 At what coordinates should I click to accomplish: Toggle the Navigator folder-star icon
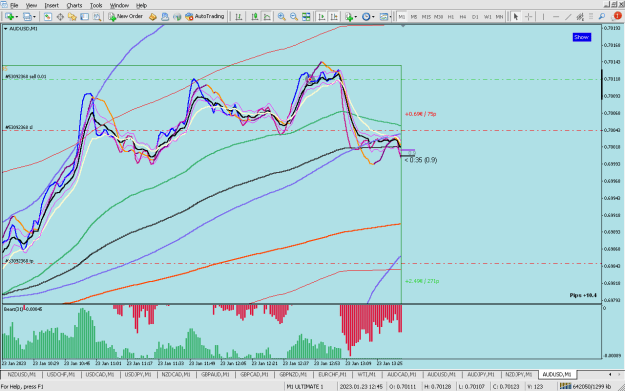(x=72, y=17)
